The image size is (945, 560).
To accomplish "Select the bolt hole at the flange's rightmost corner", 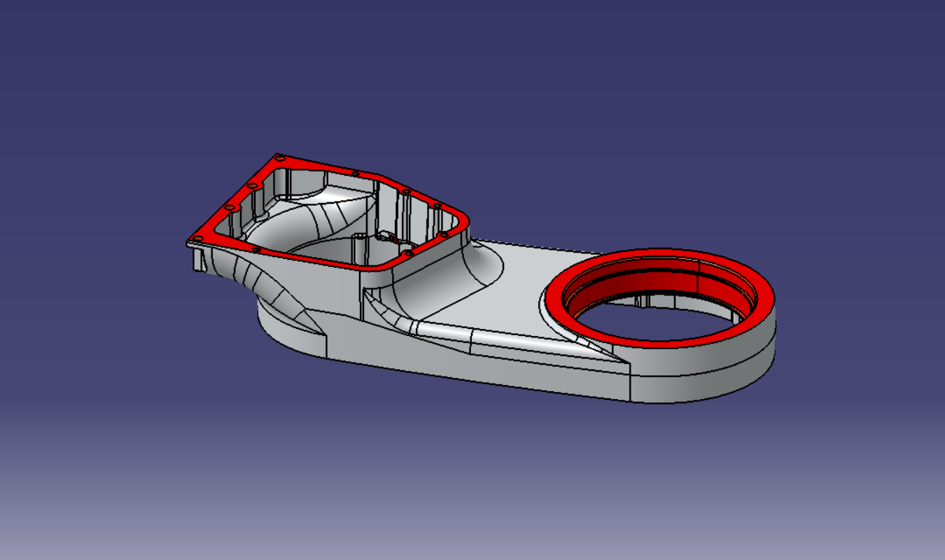I will [x=442, y=234].
